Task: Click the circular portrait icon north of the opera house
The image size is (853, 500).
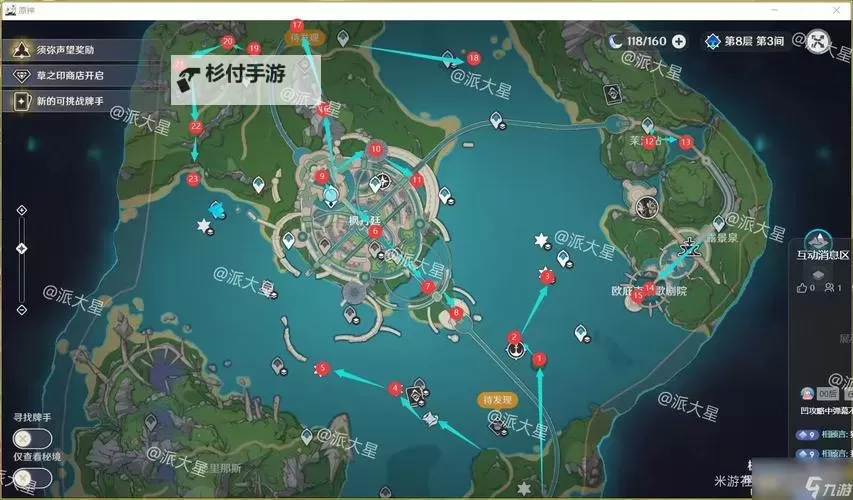Action: coord(647,207)
